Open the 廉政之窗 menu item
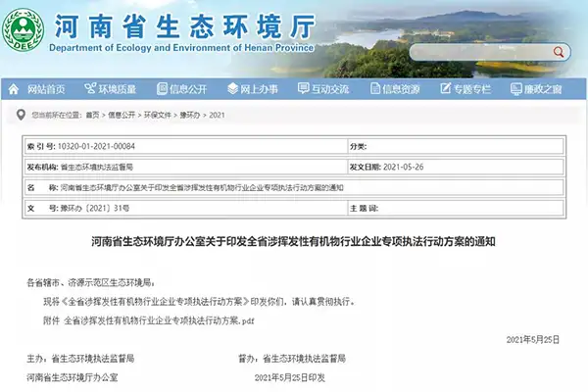Screen dimensions: 588x392 [543, 89]
